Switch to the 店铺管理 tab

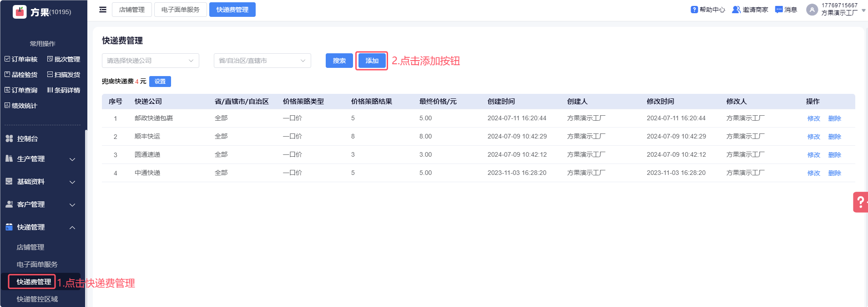pos(131,10)
